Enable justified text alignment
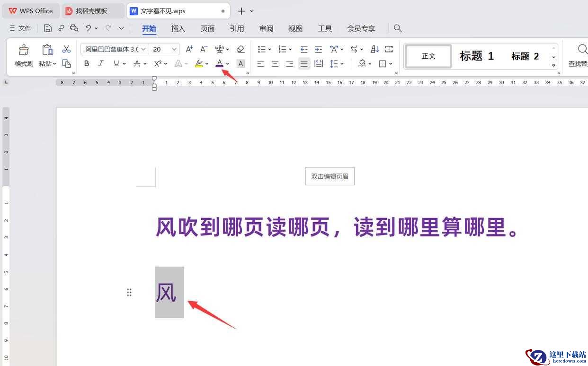Screen dimensions: 588x366 pos(304,63)
